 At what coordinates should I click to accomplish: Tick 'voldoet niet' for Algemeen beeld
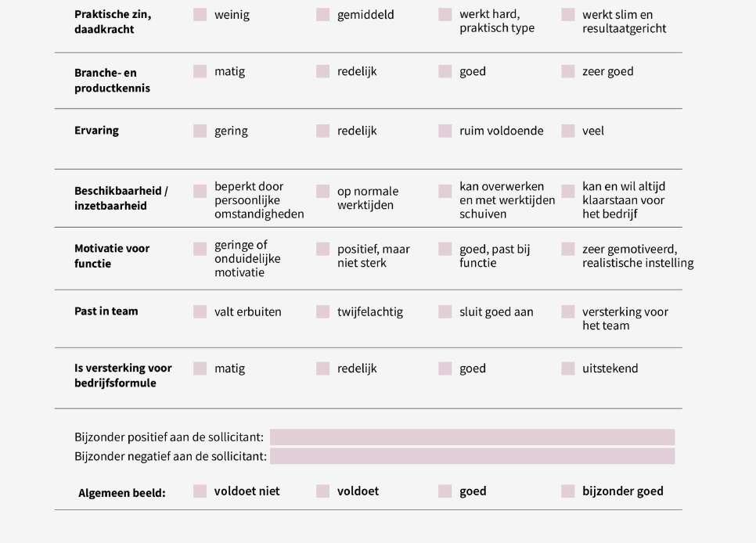[x=200, y=491]
